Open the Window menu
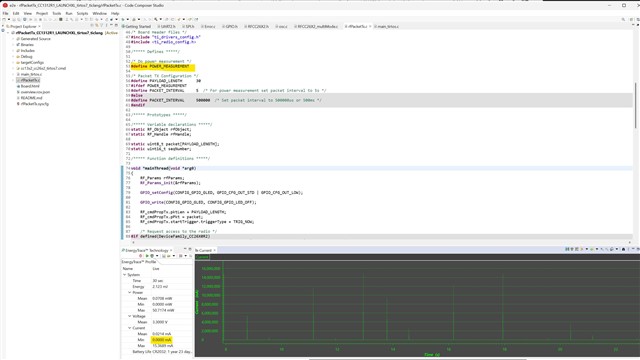The width and height of the screenshot is (640, 360). tap(100, 13)
